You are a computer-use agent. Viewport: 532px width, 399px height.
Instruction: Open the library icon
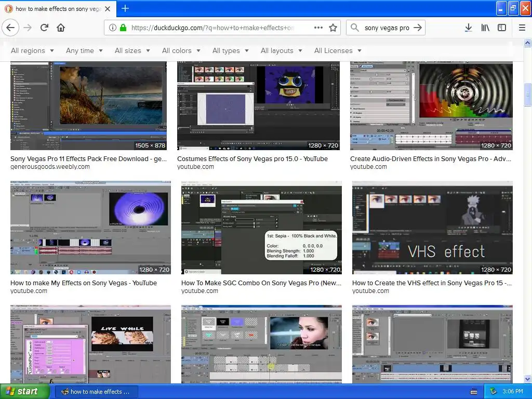(x=485, y=28)
